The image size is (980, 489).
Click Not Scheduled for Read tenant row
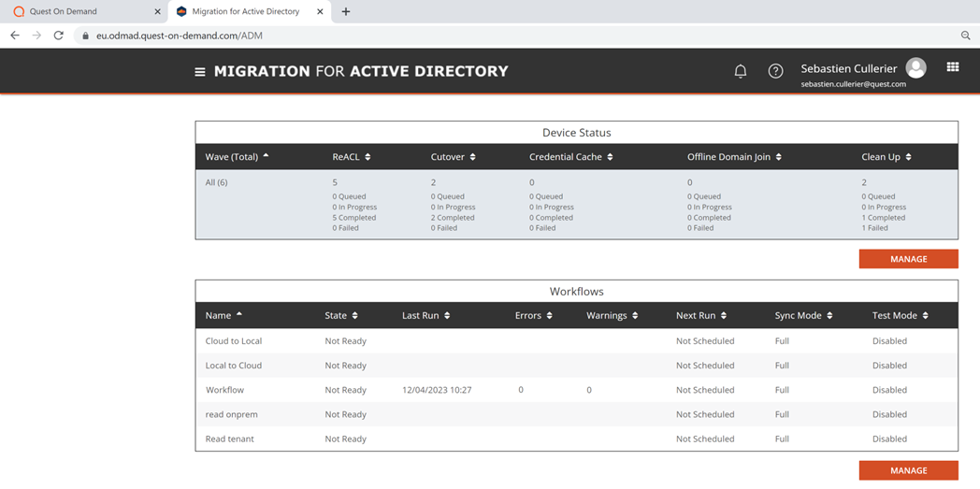point(705,439)
